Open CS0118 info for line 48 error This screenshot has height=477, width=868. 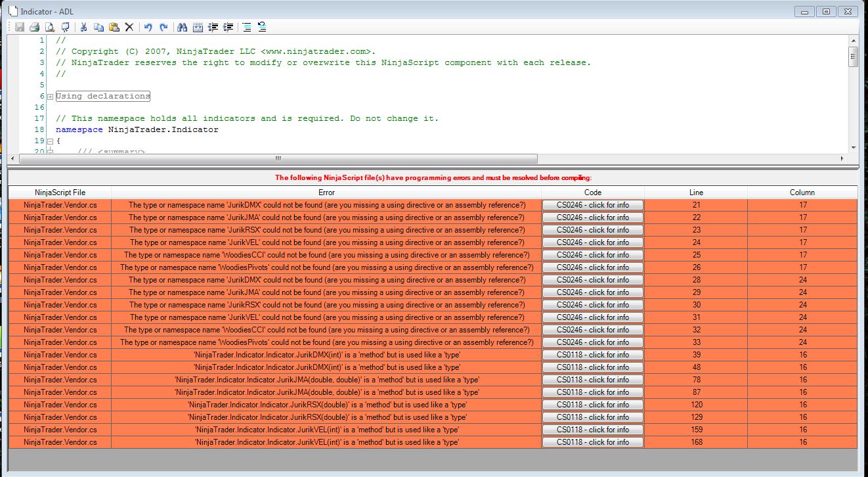point(593,367)
